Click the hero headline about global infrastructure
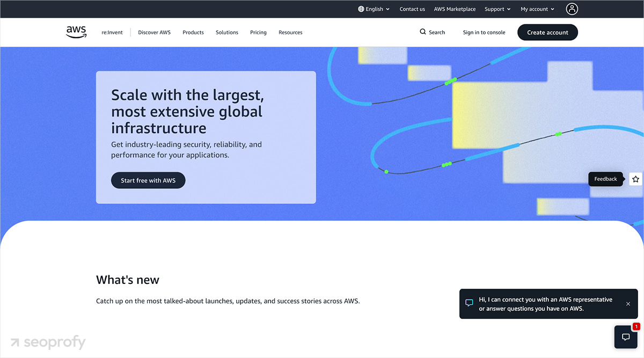Screen dimensions: 644x358 pos(187,112)
